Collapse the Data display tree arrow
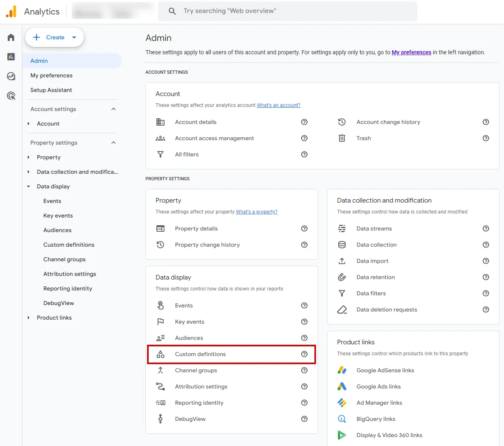 click(x=28, y=186)
